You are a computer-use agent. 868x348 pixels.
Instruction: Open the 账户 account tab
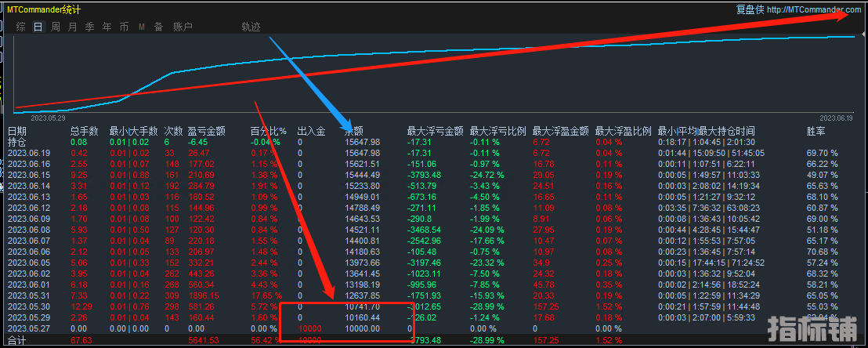click(x=182, y=27)
